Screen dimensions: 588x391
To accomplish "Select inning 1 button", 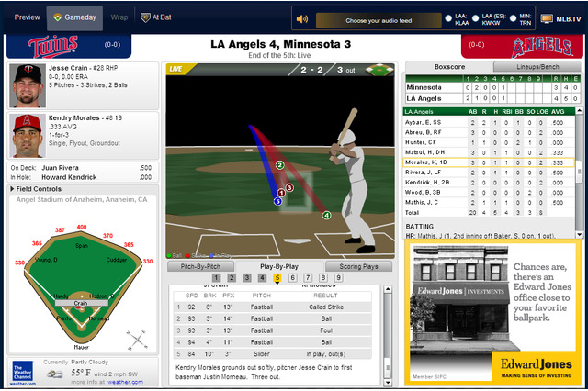I will [216, 277].
